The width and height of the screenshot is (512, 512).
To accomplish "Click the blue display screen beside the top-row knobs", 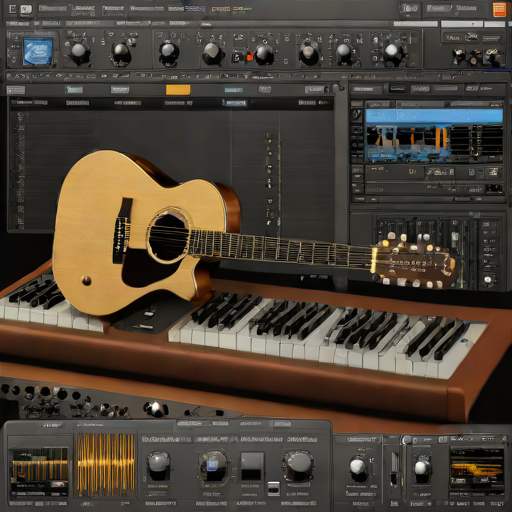I will [38, 52].
